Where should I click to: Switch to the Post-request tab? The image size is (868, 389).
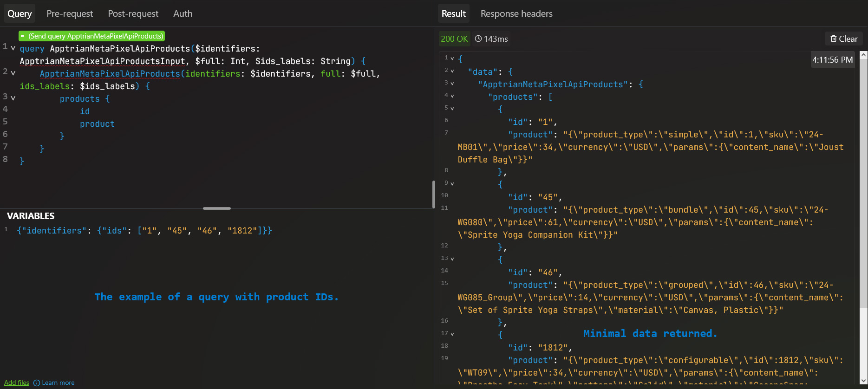[x=133, y=13]
